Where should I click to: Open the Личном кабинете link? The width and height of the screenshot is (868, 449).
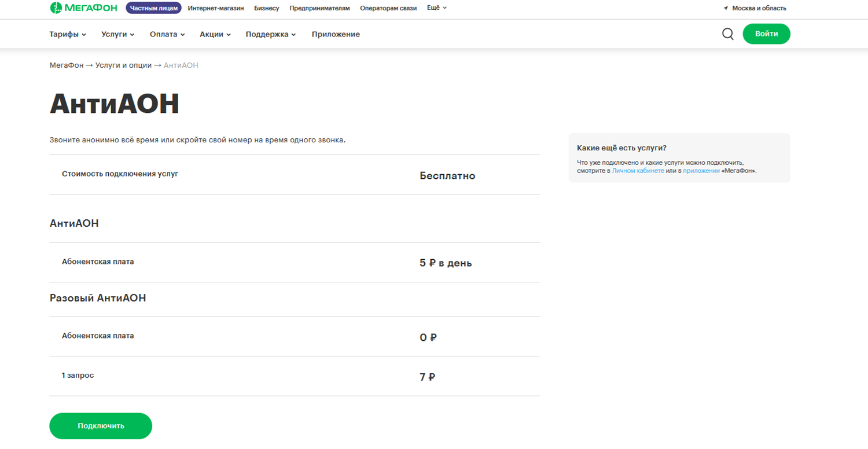tap(638, 171)
